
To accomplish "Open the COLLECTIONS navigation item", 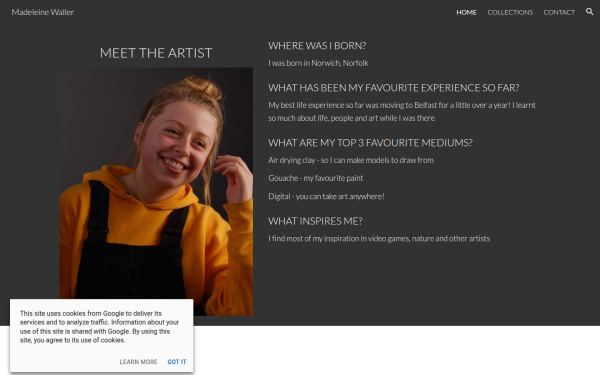I will 510,12.
